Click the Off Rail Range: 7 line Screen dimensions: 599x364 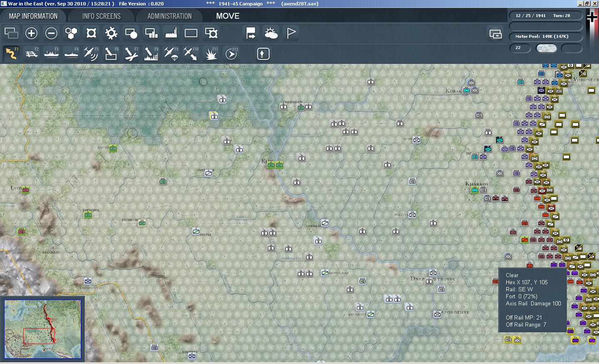(526, 325)
